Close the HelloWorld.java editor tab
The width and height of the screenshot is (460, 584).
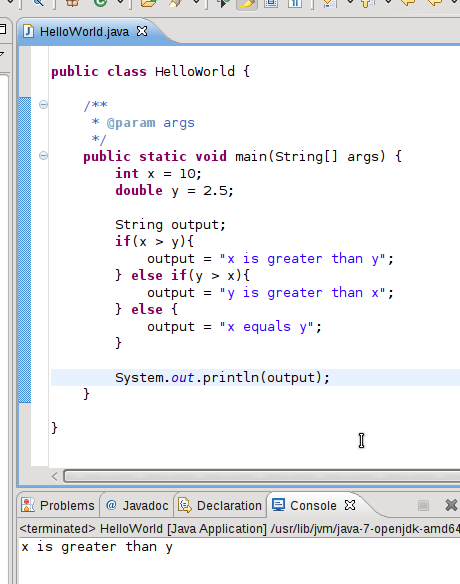tap(142, 31)
